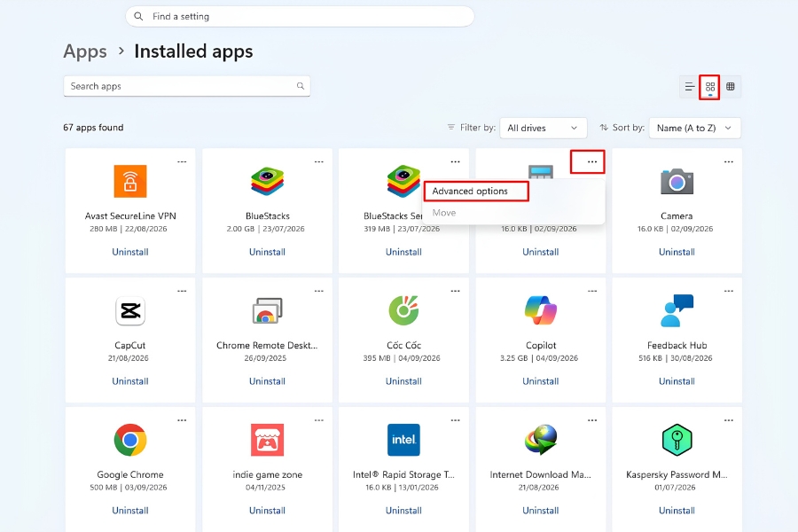Click the Avast SecureLine VPN app icon

point(130,181)
